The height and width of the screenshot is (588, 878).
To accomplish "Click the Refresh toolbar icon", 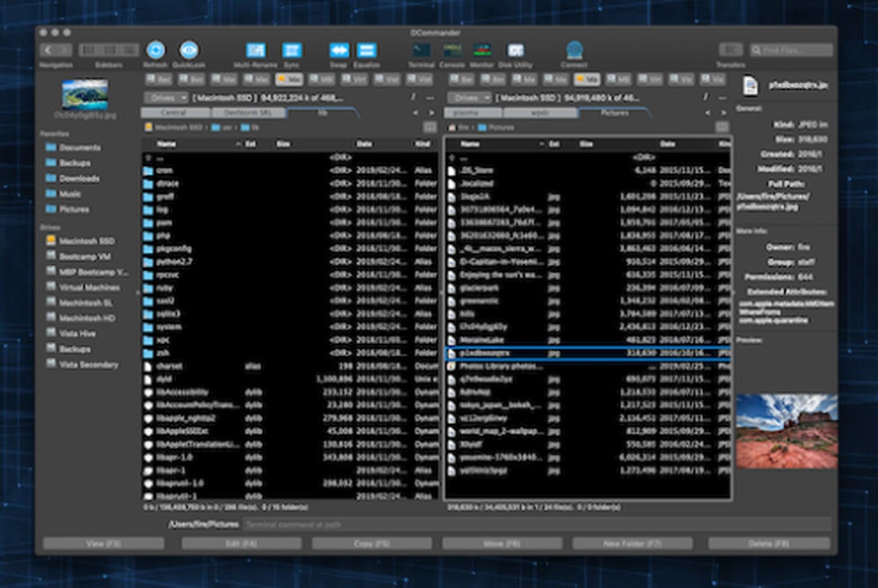I will [155, 51].
